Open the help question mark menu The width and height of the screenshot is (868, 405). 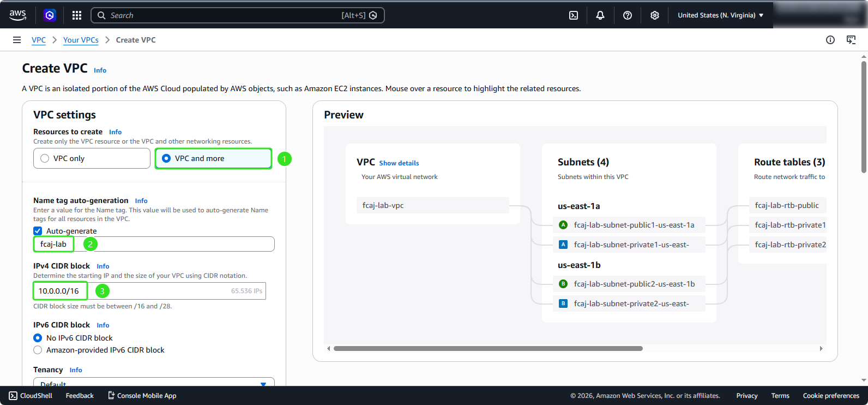[x=628, y=15]
